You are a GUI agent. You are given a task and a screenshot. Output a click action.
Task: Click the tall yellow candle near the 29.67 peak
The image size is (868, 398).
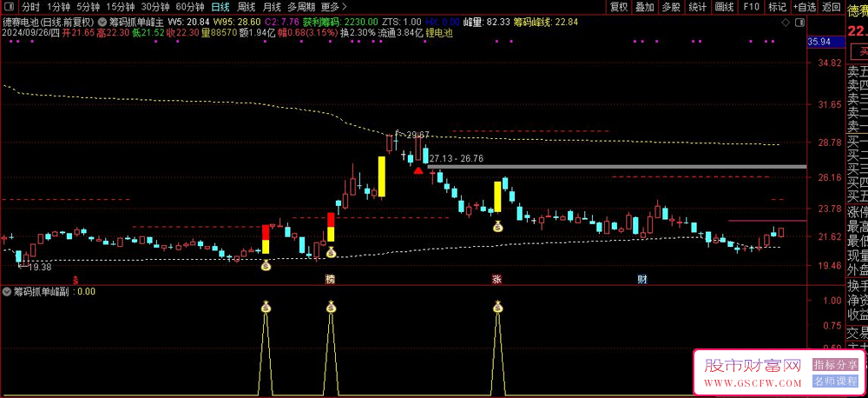coord(381,176)
